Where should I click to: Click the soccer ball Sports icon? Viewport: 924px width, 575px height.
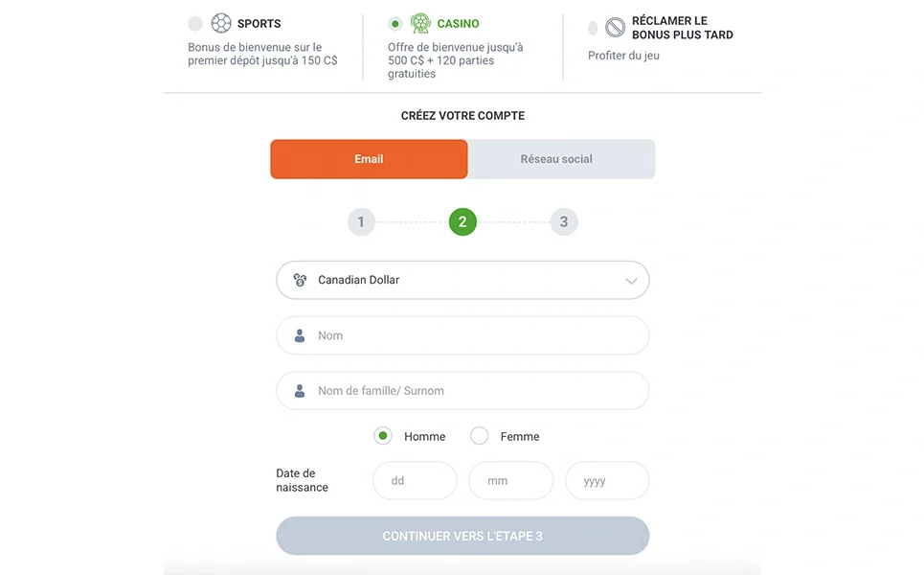click(221, 23)
